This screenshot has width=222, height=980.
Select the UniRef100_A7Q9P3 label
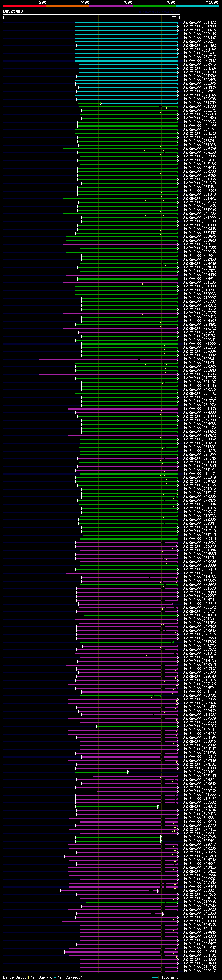199,585
